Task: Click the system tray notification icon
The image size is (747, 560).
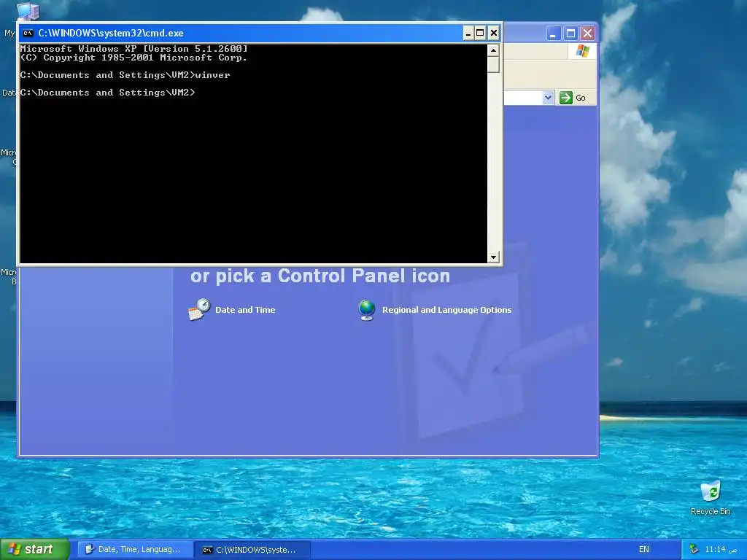Action: point(694,550)
